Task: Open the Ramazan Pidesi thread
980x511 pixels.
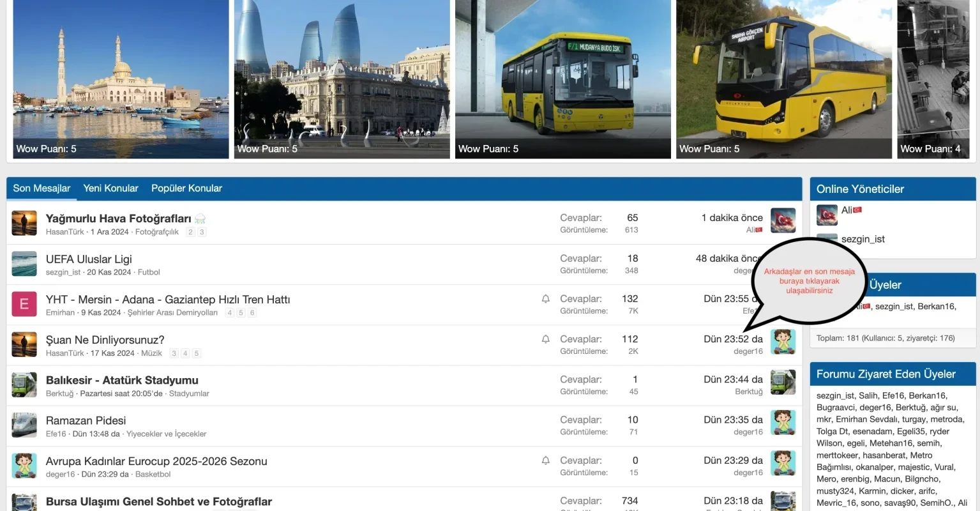Action: 86,420
